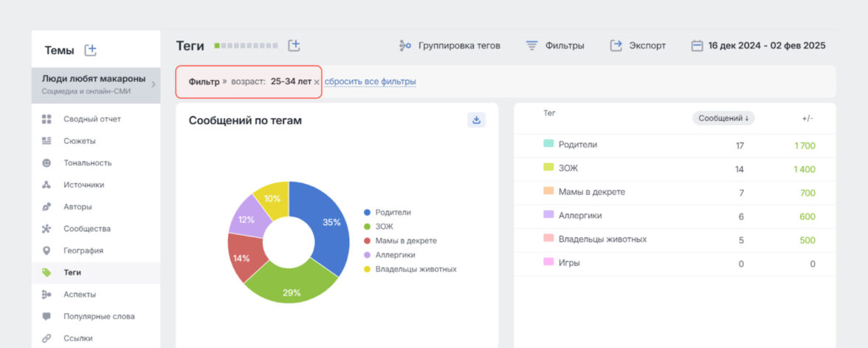Open the Источники sidebar item
Screen dimensions: 868x348
coord(83,185)
